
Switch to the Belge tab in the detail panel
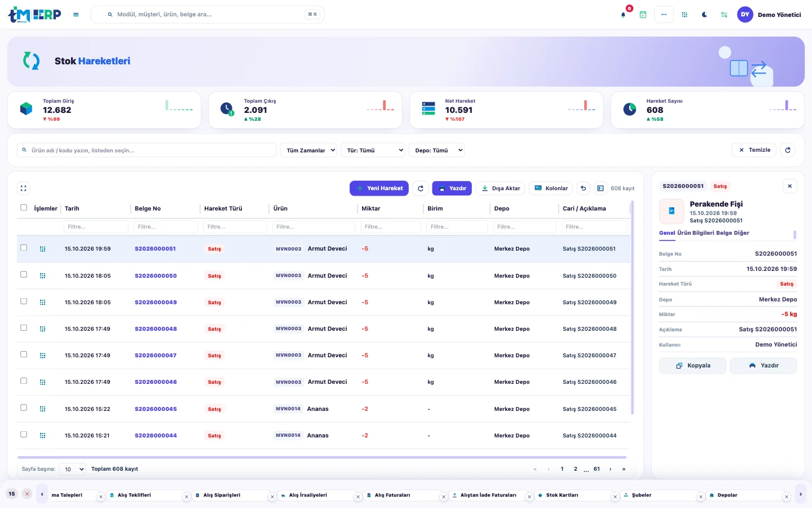tap(724, 233)
